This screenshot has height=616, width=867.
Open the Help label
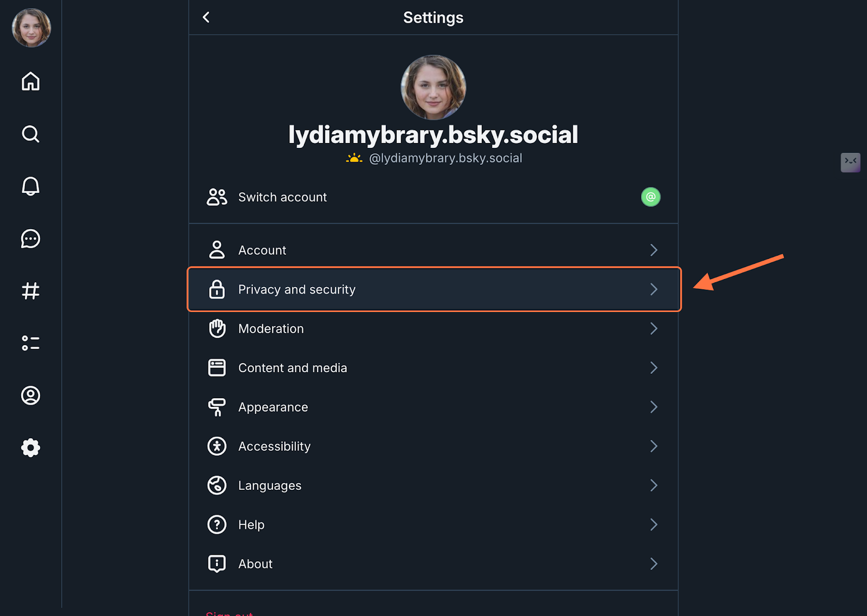[251, 525]
